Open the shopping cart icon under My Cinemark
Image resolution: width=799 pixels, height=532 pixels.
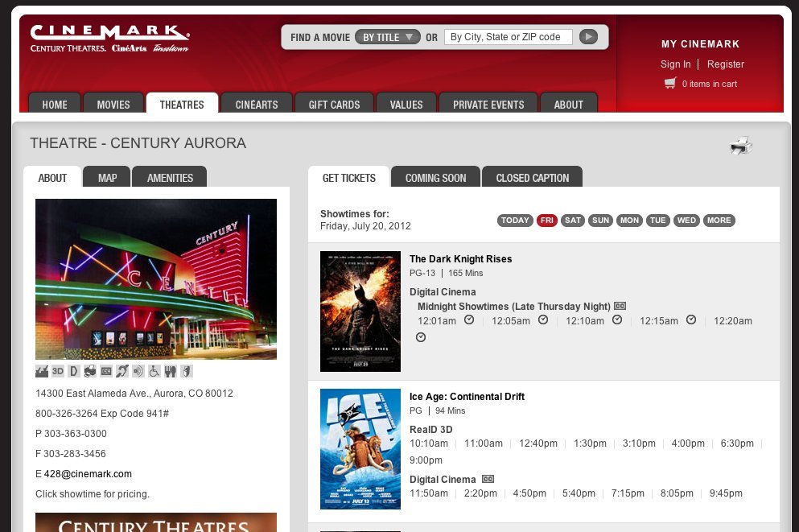tap(669, 83)
